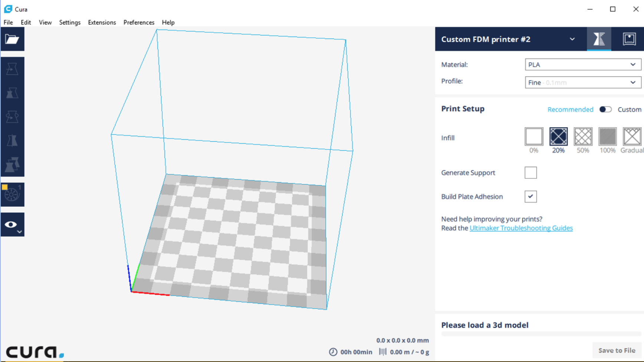The image size is (644, 362).
Task: Click the Generate Support label
Action: [468, 173]
